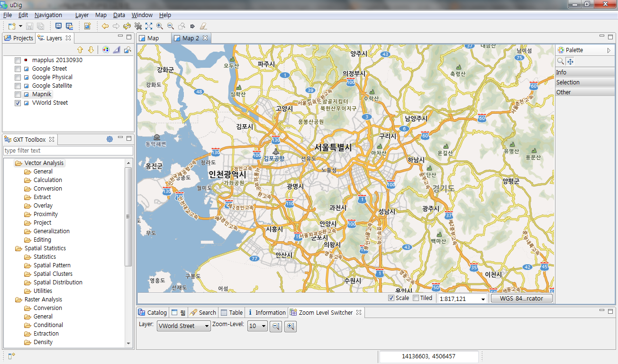Click the Zoom to Extent toolbar icon
618x364 pixels.
pyautogui.click(x=149, y=26)
